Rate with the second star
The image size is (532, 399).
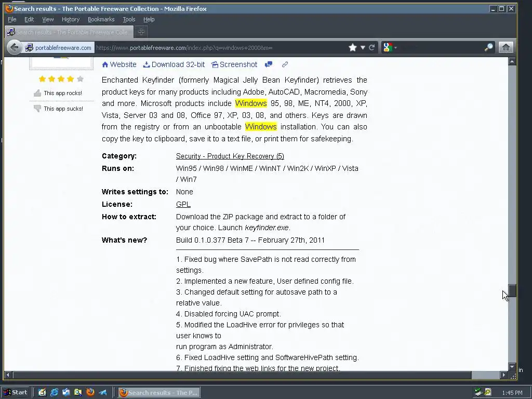(x=51, y=79)
